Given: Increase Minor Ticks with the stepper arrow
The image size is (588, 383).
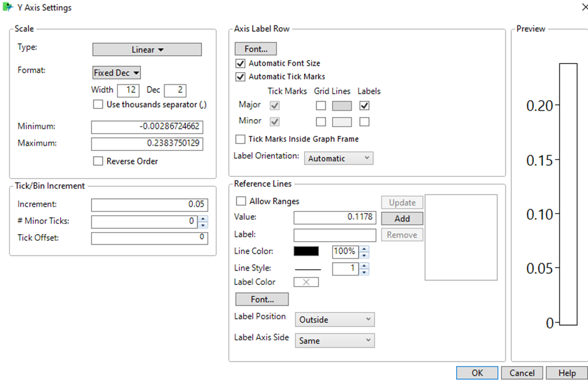Looking at the screenshot, I should 203,218.
